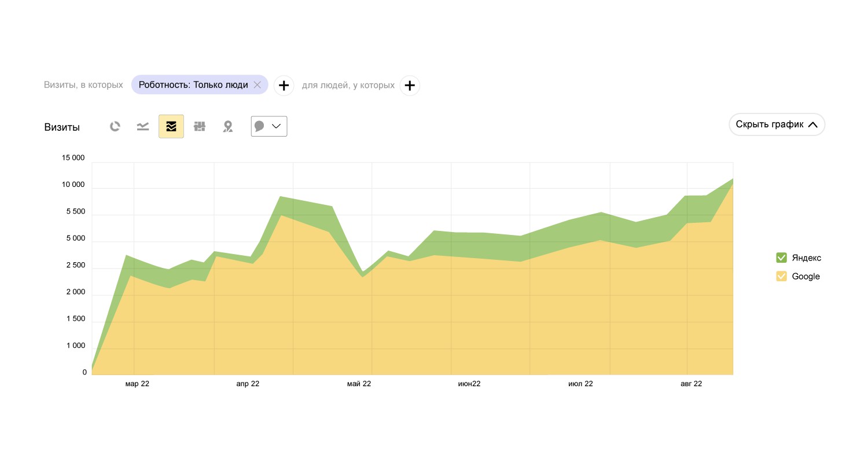Click the Роботность: Только люди filter chip
The height and width of the screenshot is (463, 868).
tap(193, 85)
